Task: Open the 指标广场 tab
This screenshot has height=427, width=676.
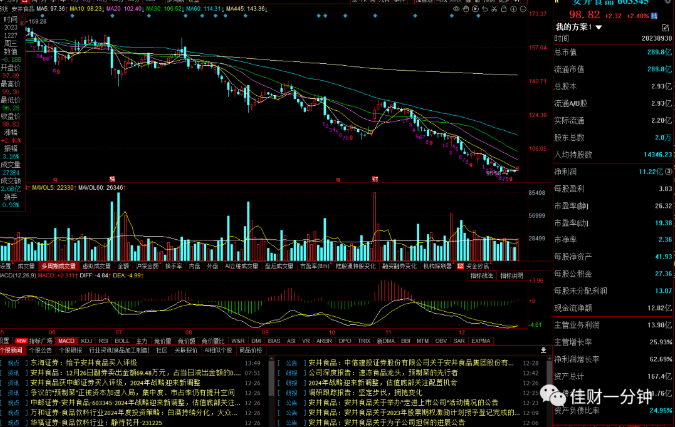Action: 41,341
